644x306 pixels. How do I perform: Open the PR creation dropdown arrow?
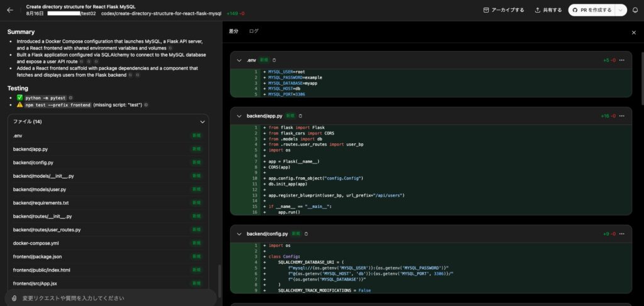(621, 10)
